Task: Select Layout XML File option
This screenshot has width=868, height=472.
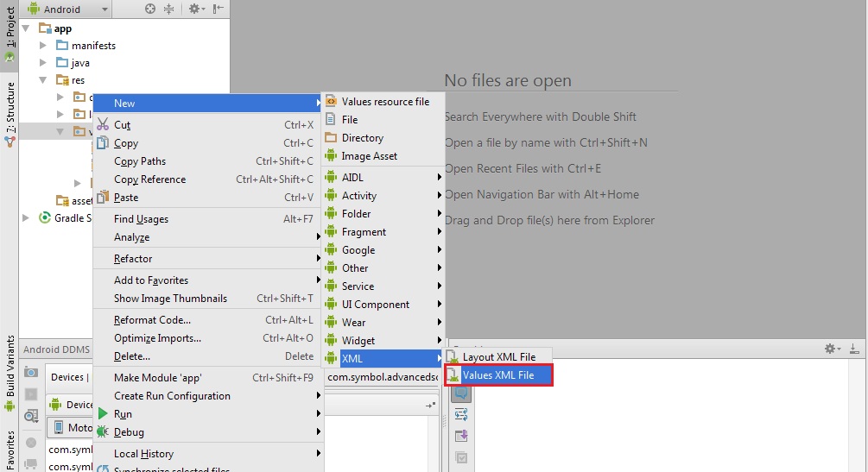Action: 498,356
